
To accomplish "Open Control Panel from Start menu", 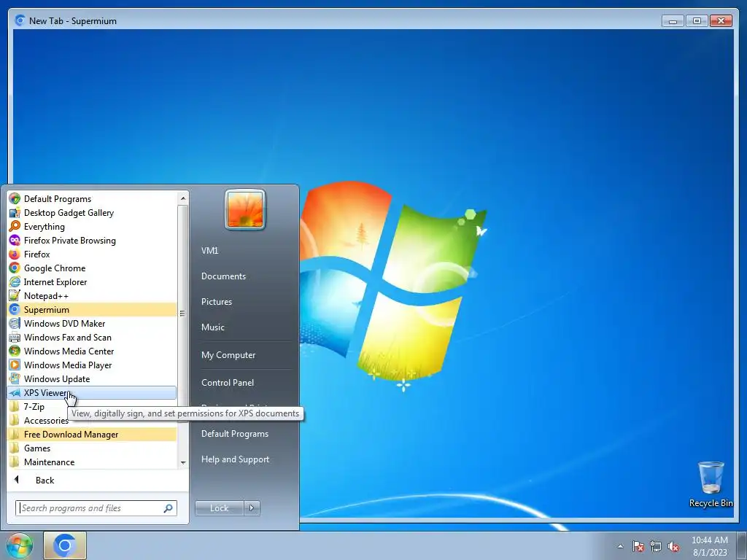I will tap(228, 382).
